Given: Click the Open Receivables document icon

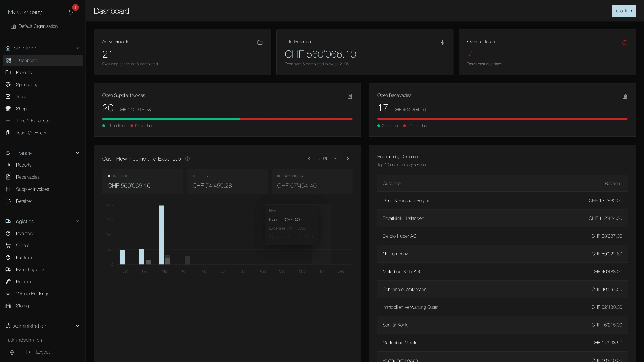Looking at the screenshot, I should click(625, 96).
